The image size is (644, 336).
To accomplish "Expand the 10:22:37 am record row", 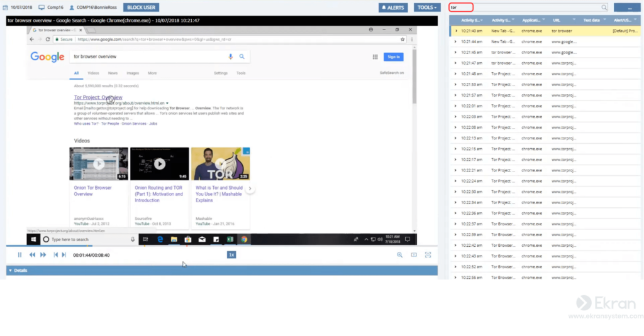I will tap(455, 224).
